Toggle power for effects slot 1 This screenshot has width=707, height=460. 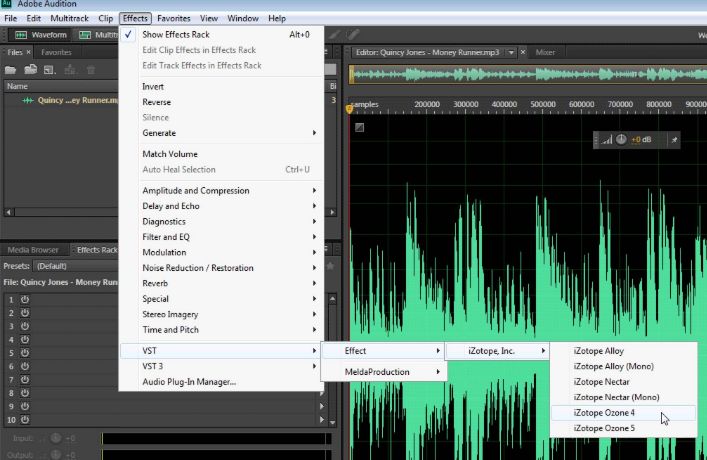click(25, 299)
